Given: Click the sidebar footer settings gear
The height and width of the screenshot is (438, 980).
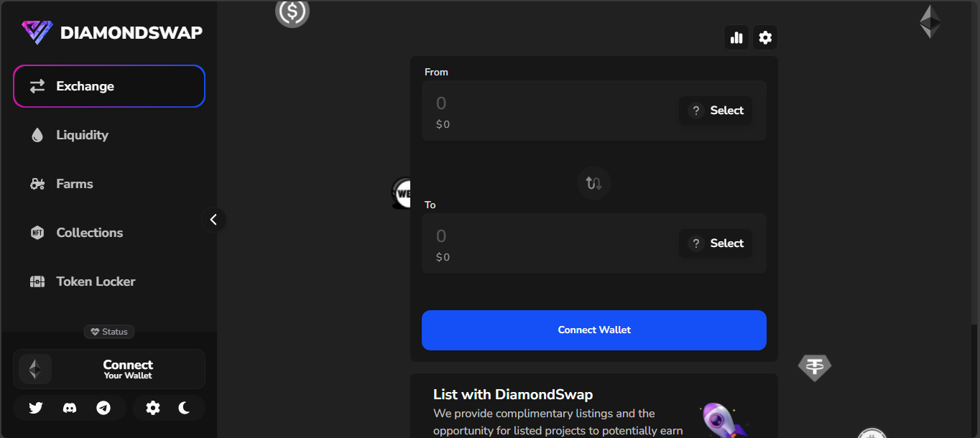Looking at the screenshot, I should point(153,408).
